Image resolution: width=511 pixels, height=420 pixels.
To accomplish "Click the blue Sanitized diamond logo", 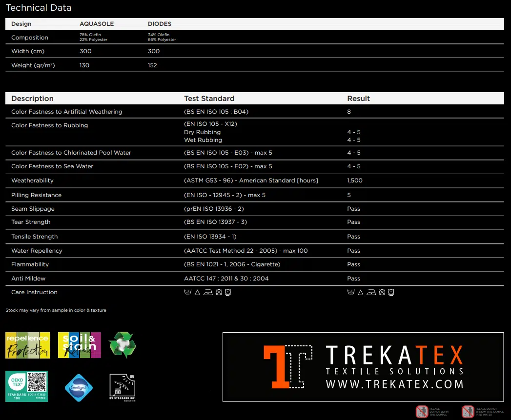I will click(x=79, y=388).
